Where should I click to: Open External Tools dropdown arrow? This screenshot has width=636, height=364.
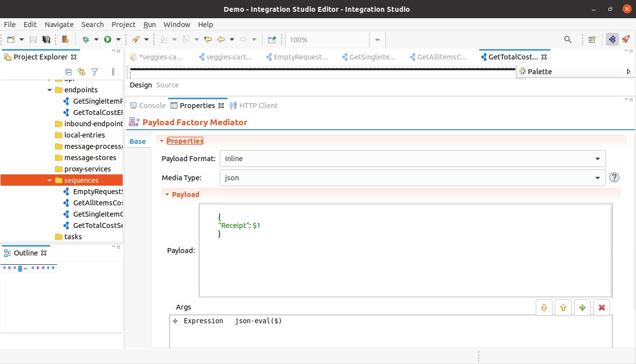(146, 40)
